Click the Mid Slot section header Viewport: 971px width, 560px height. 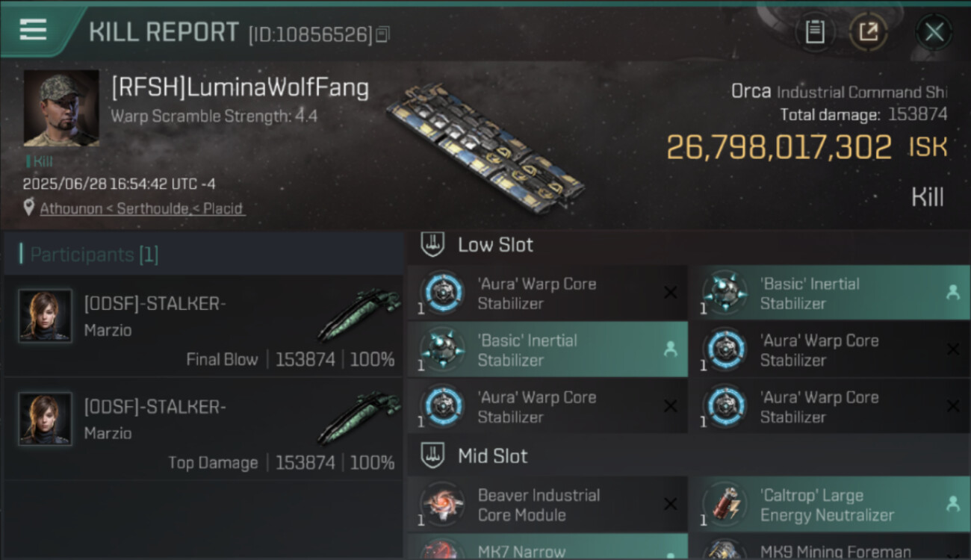click(x=493, y=456)
